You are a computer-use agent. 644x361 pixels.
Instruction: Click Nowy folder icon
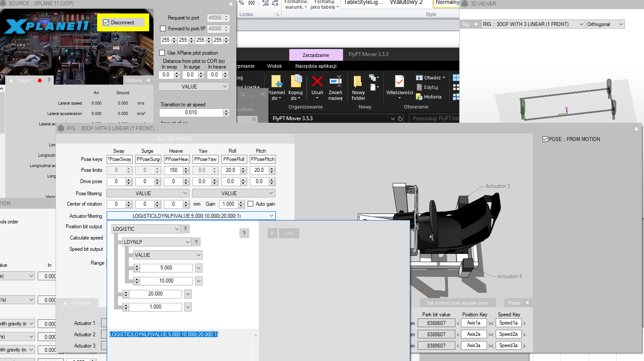click(x=358, y=82)
